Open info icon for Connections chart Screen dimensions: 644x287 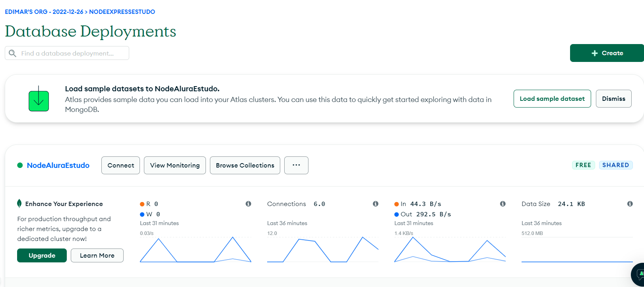click(x=376, y=204)
